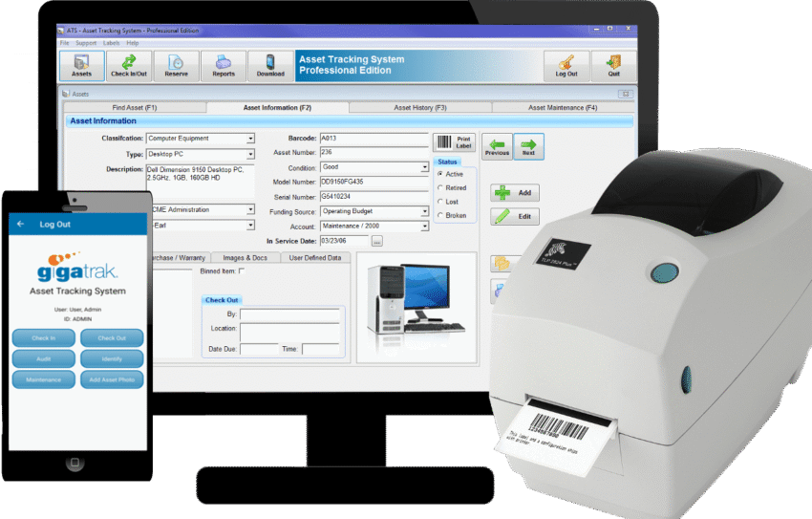This screenshot has height=519, width=812.
Task: Tap Check Out on the phone app
Action: (112, 337)
